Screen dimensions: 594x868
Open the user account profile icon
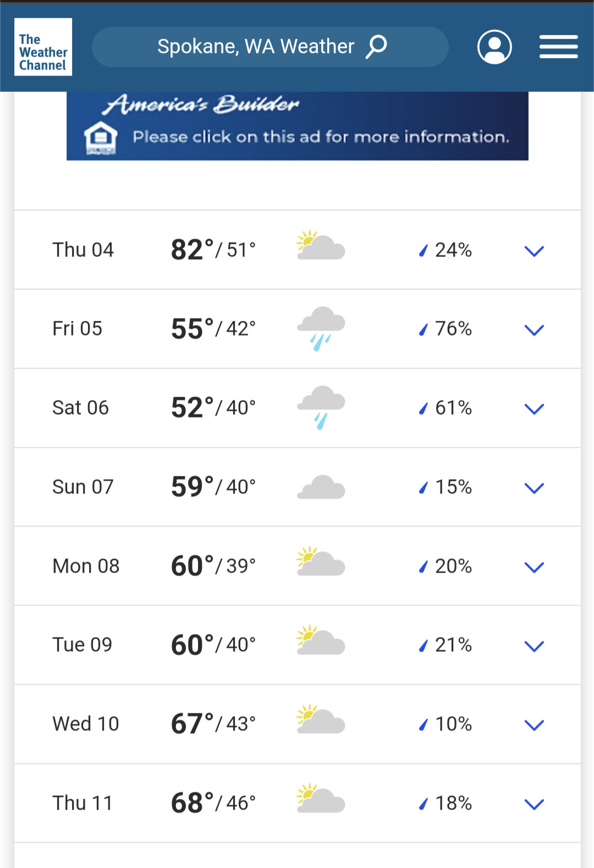tap(494, 47)
